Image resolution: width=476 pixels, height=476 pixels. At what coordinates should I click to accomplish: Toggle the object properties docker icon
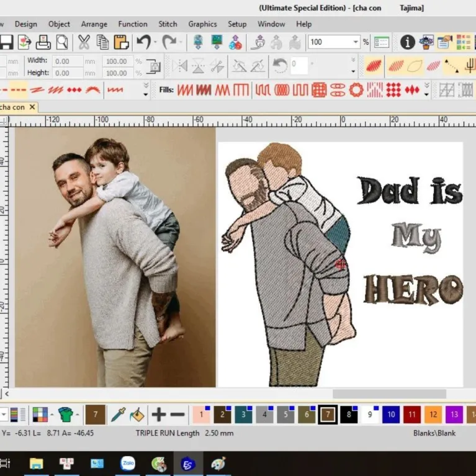coord(445,42)
